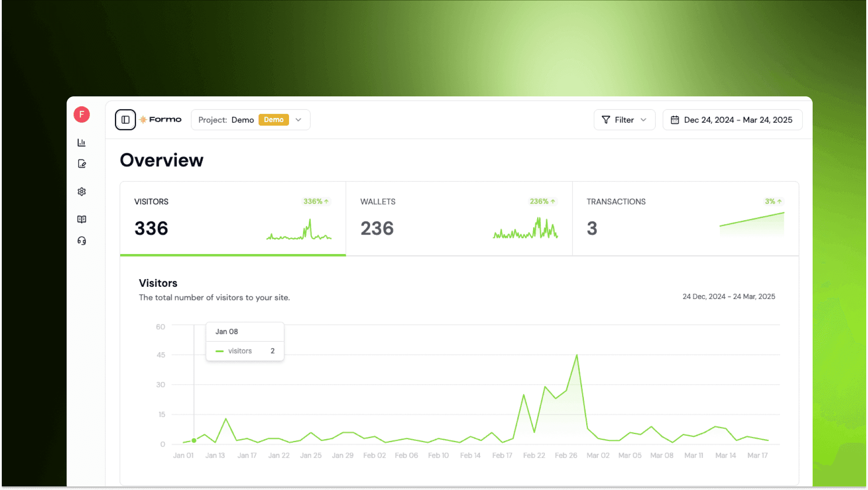
Task: Click the Jan 08 data point marker
Action: pyautogui.click(x=194, y=440)
